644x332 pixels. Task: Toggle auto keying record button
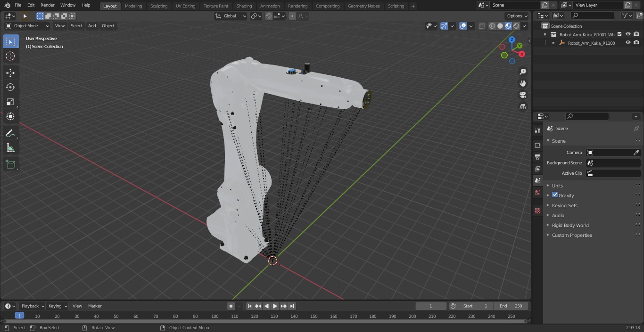point(231,306)
